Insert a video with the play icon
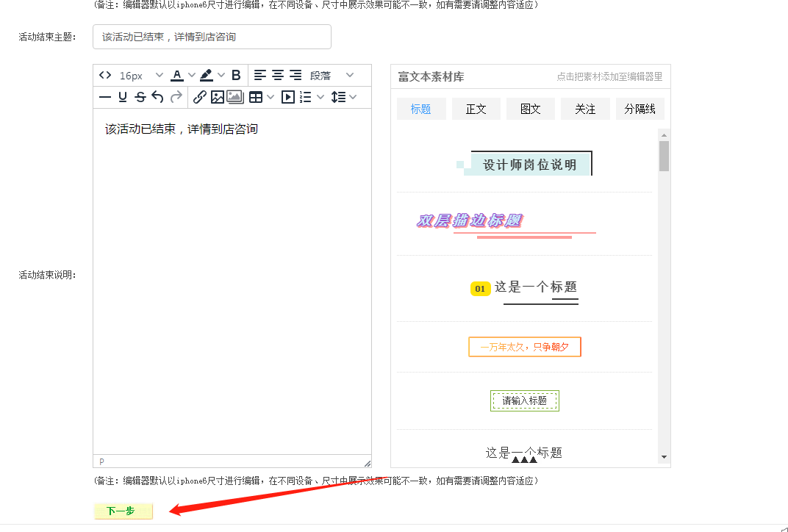 pyautogui.click(x=288, y=97)
